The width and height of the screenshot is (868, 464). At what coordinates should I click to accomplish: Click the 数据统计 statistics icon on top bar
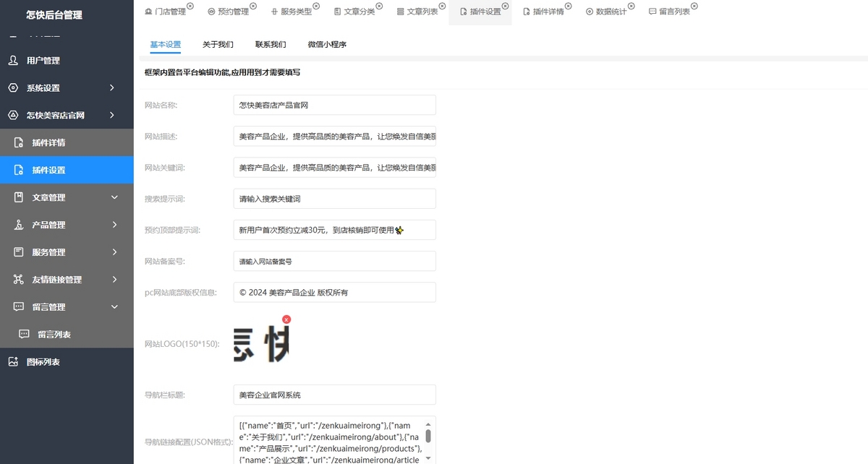pyautogui.click(x=589, y=12)
